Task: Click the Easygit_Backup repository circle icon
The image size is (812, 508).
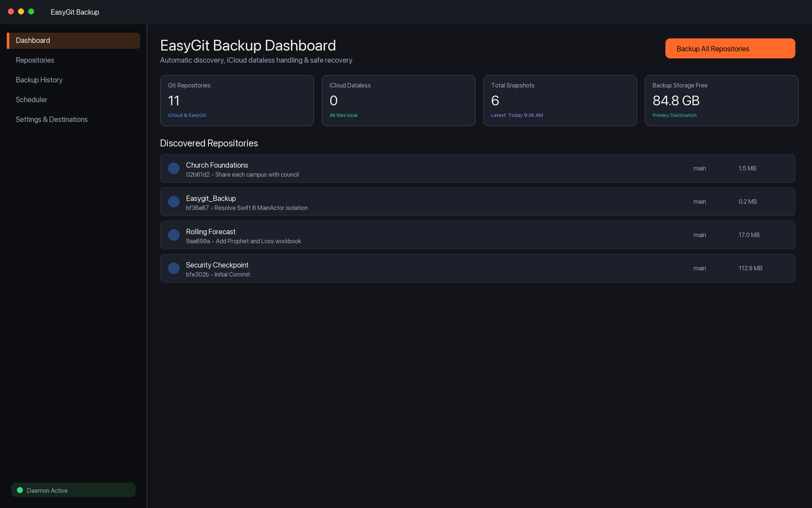Action: [x=173, y=202]
